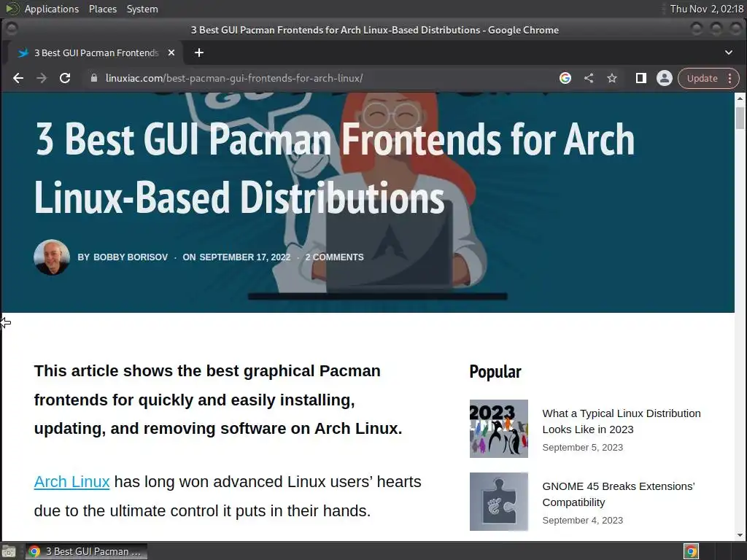
Task: Click the Google icon in address bar
Action: 565,78
